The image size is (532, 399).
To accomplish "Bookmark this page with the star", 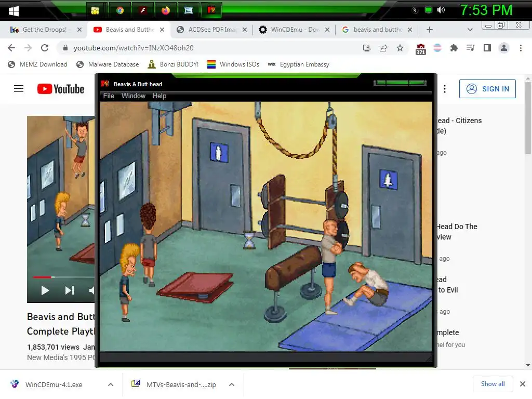I will tap(400, 48).
